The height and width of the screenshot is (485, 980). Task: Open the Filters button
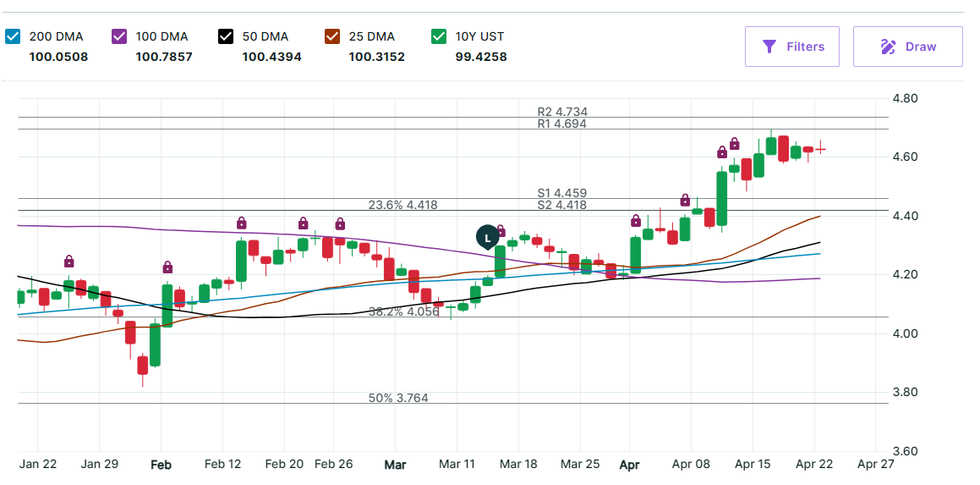click(x=792, y=47)
